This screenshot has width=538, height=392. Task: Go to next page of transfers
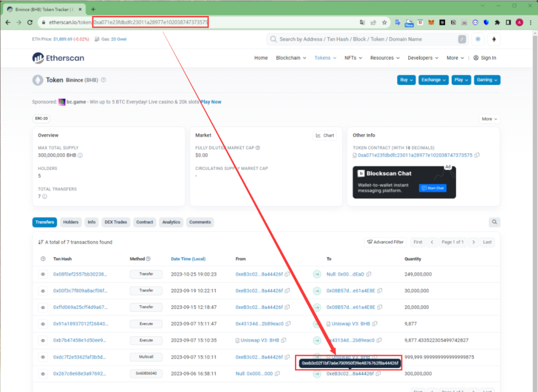(x=474, y=242)
